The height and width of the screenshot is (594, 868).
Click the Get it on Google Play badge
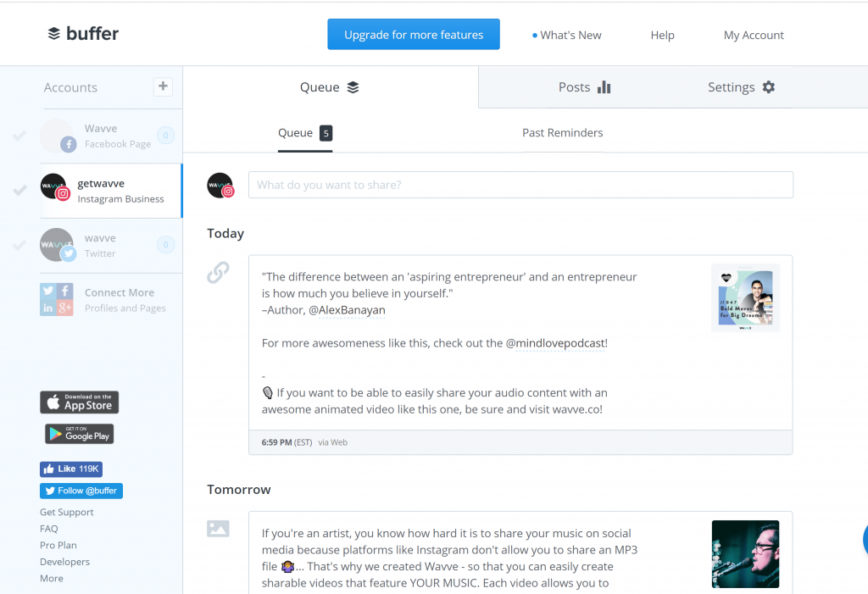pyautogui.click(x=79, y=434)
